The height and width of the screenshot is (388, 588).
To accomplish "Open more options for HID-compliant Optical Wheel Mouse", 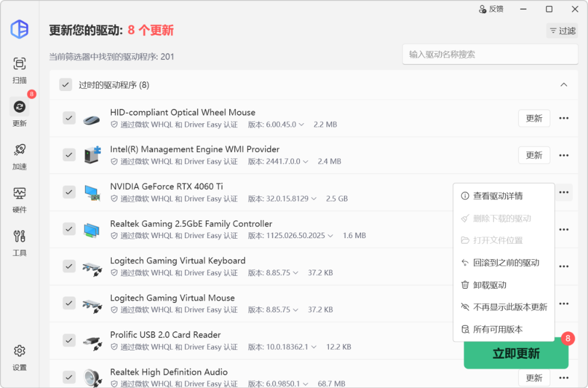I will (x=563, y=118).
